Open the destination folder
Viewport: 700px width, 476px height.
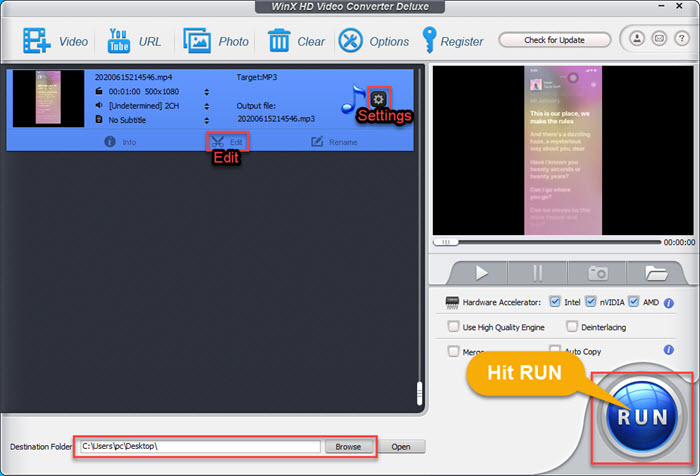[x=401, y=447]
